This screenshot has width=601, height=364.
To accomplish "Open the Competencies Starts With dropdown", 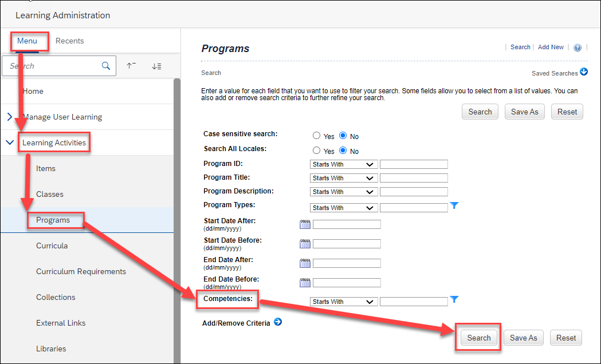I will coord(343,301).
